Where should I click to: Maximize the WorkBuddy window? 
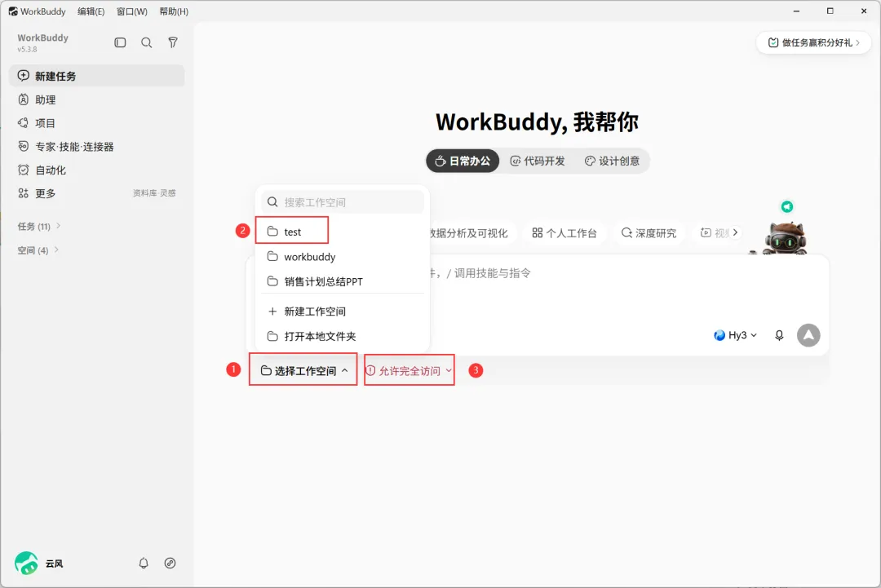830,11
